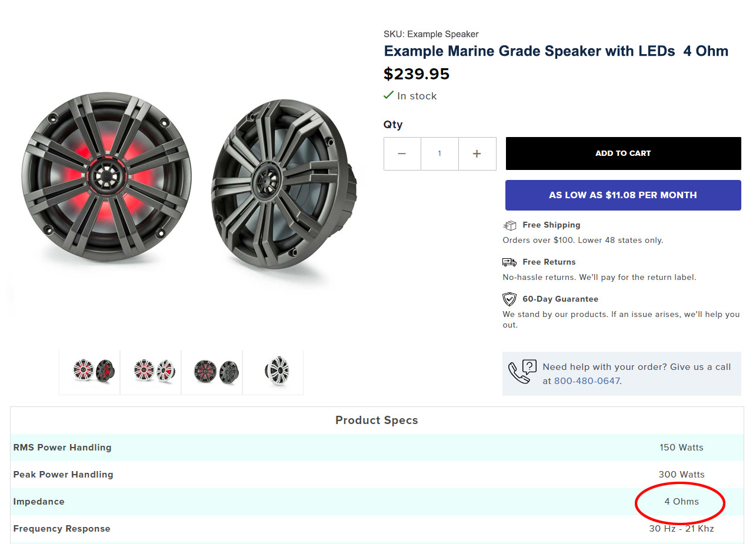Image resolution: width=756 pixels, height=544 pixels.
Task: Decrease quantity with the minus button
Action: click(x=402, y=153)
